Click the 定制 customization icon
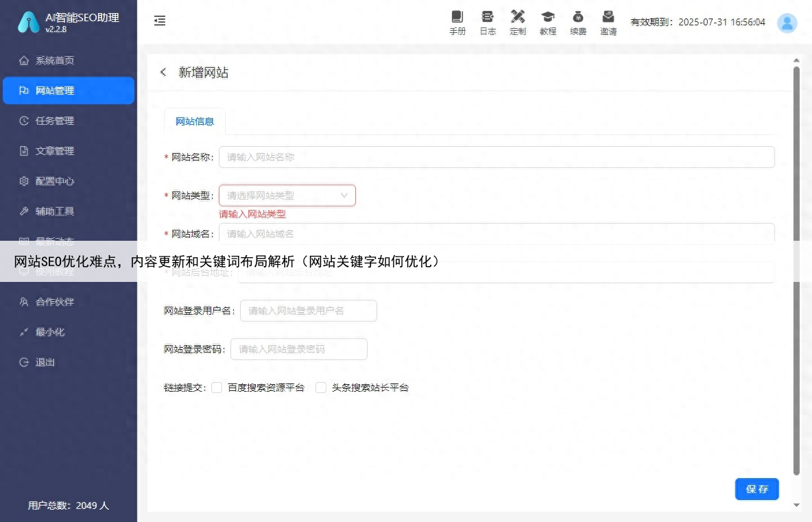This screenshot has width=812, height=522. coord(518,17)
